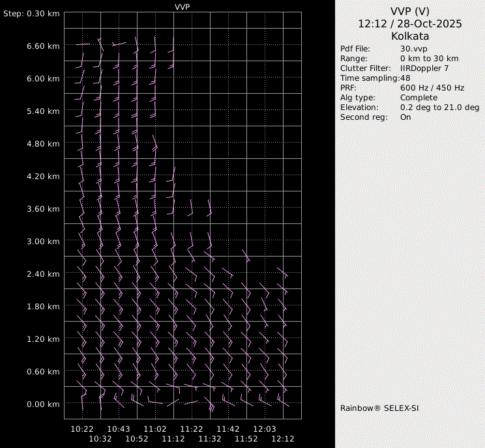Click the VVP (V) product heading
Image resolution: width=485 pixels, height=448 pixels.
(409, 12)
